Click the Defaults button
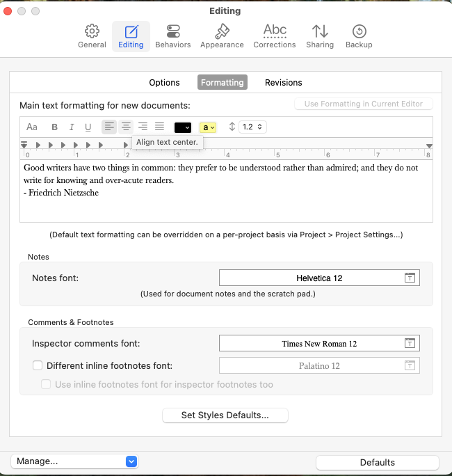The width and height of the screenshot is (452, 476). (x=378, y=462)
